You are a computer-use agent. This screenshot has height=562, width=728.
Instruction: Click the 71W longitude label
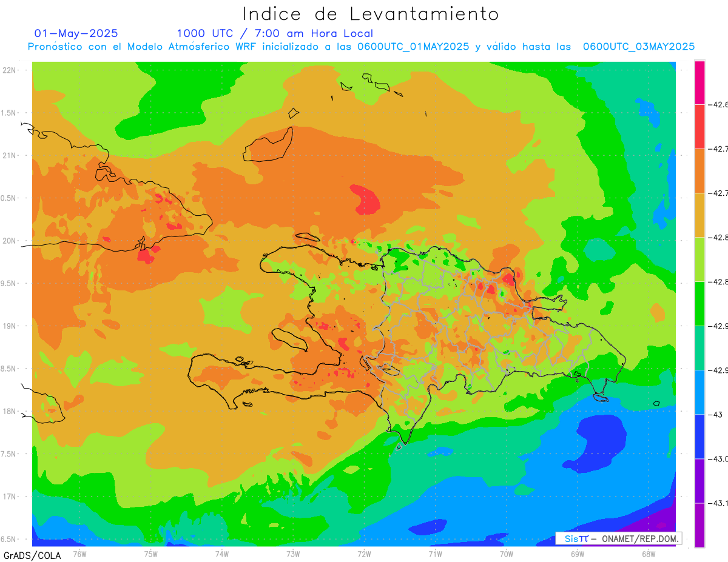(x=435, y=553)
